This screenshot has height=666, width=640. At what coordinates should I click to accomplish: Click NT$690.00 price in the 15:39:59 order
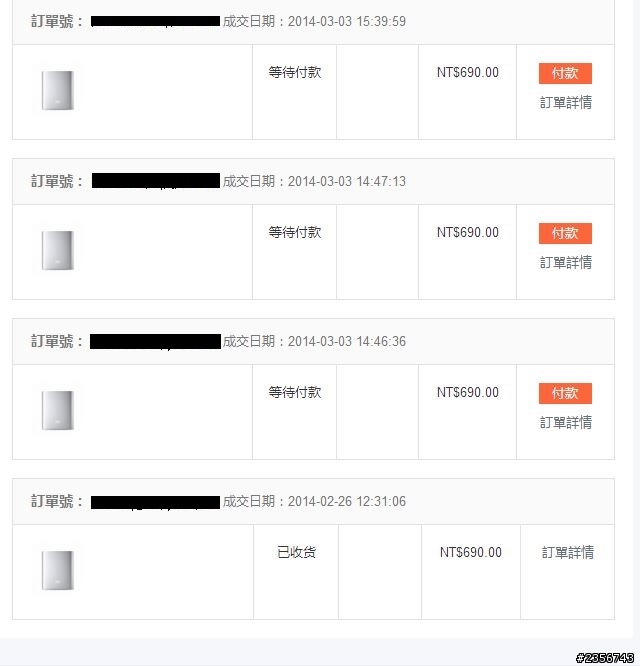(x=468, y=72)
